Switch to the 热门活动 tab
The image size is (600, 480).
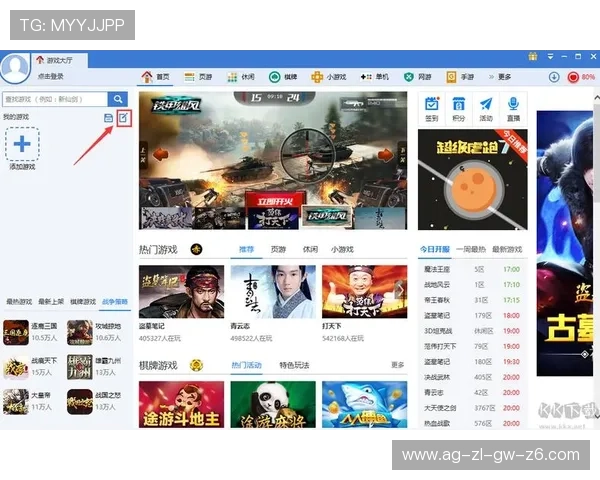point(246,365)
